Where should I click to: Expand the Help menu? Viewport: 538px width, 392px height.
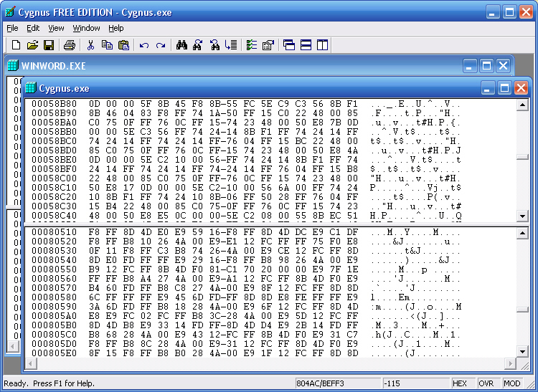115,28
